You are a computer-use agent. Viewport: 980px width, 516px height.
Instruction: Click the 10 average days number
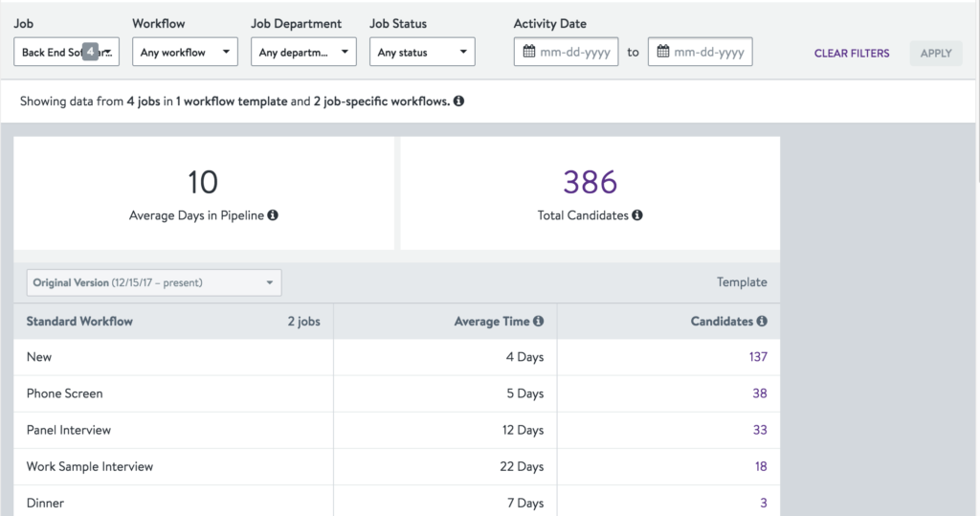(203, 182)
